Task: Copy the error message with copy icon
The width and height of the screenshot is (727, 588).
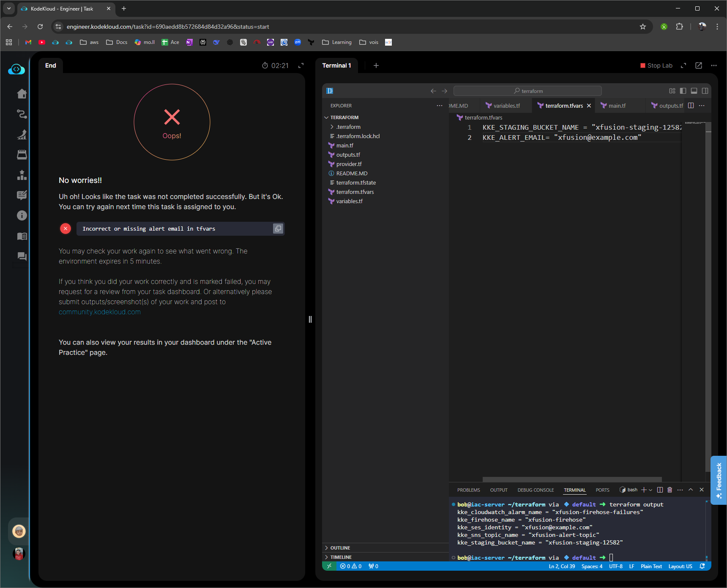Action: coord(278,229)
